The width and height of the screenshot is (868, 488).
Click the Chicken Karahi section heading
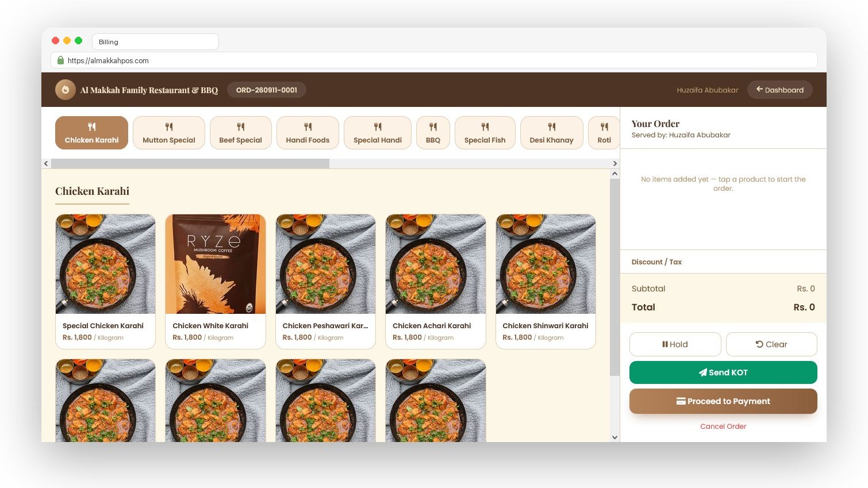point(92,191)
